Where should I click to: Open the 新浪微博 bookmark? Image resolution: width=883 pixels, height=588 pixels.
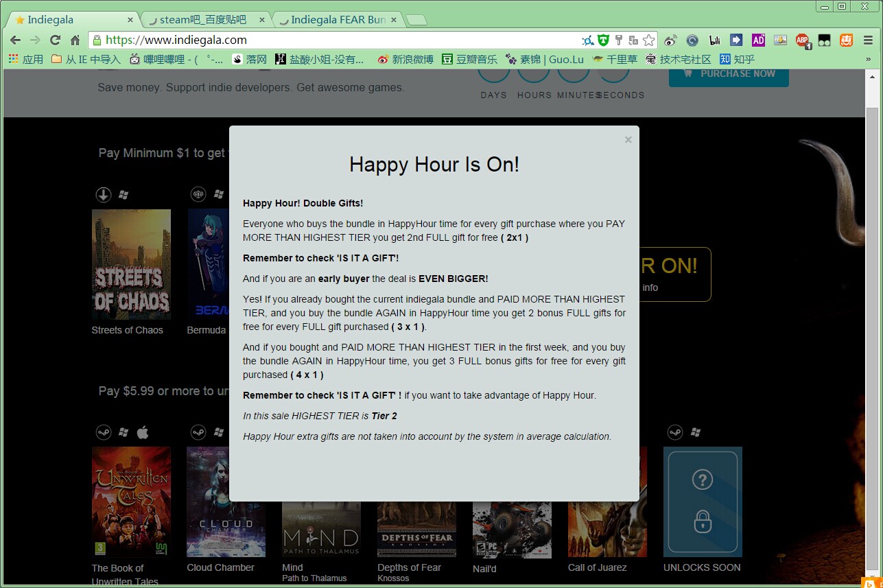(405, 60)
